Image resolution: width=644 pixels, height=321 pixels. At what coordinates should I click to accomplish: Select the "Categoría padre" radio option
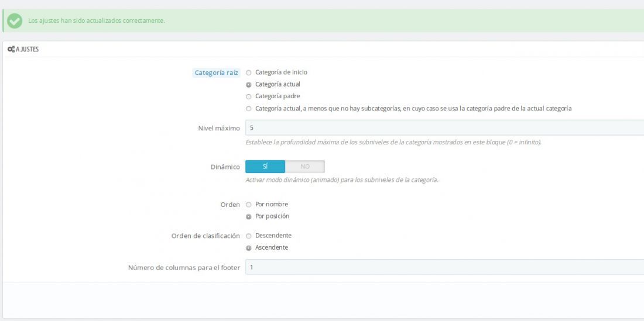pyautogui.click(x=248, y=96)
